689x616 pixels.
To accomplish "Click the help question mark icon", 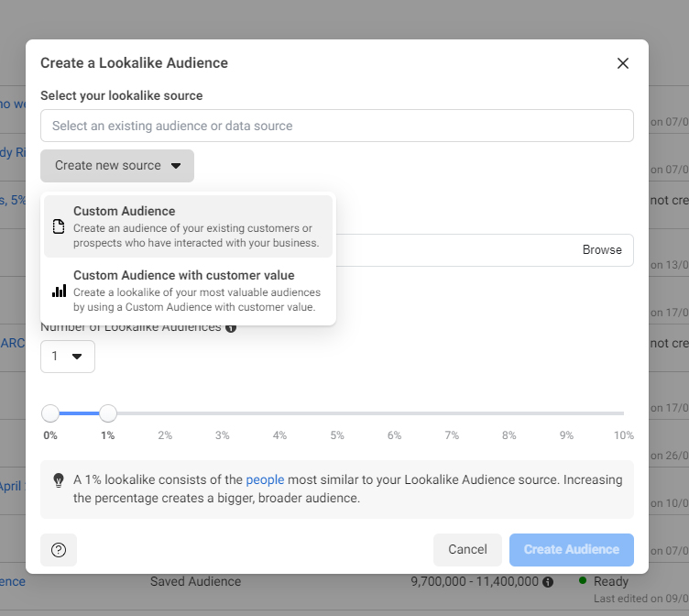I will click(59, 550).
